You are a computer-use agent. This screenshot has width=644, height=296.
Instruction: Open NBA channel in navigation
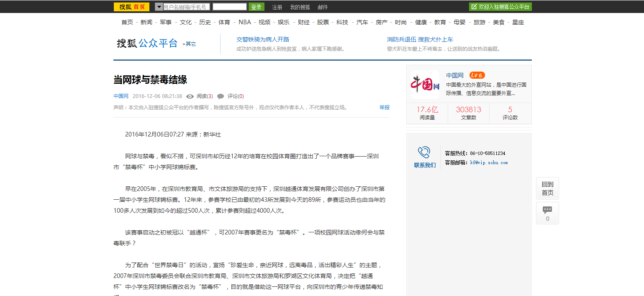245,22
